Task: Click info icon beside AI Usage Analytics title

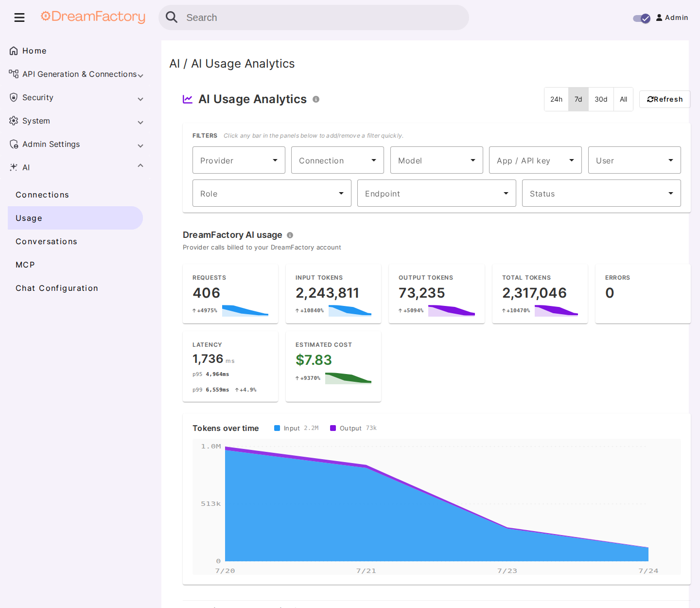Action: click(x=316, y=99)
